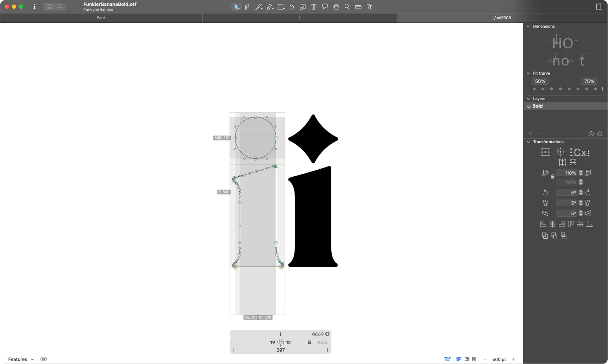Mirror selection vertically in Transformations

coord(573,162)
